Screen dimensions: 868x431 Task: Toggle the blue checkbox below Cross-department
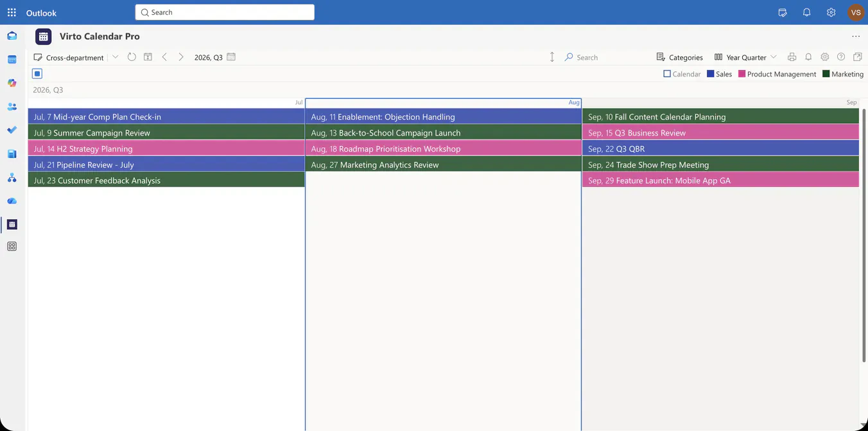pyautogui.click(x=37, y=74)
